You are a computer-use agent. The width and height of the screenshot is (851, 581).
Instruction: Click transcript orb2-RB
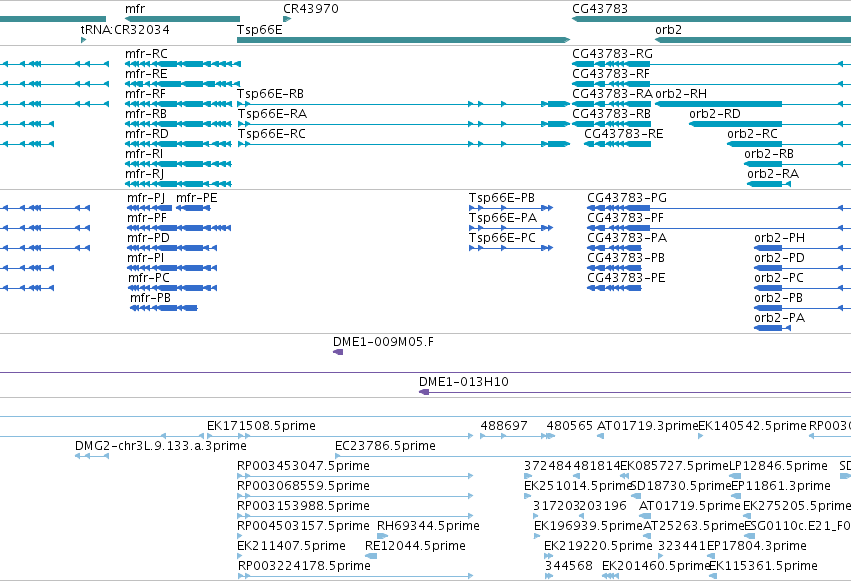click(x=769, y=154)
